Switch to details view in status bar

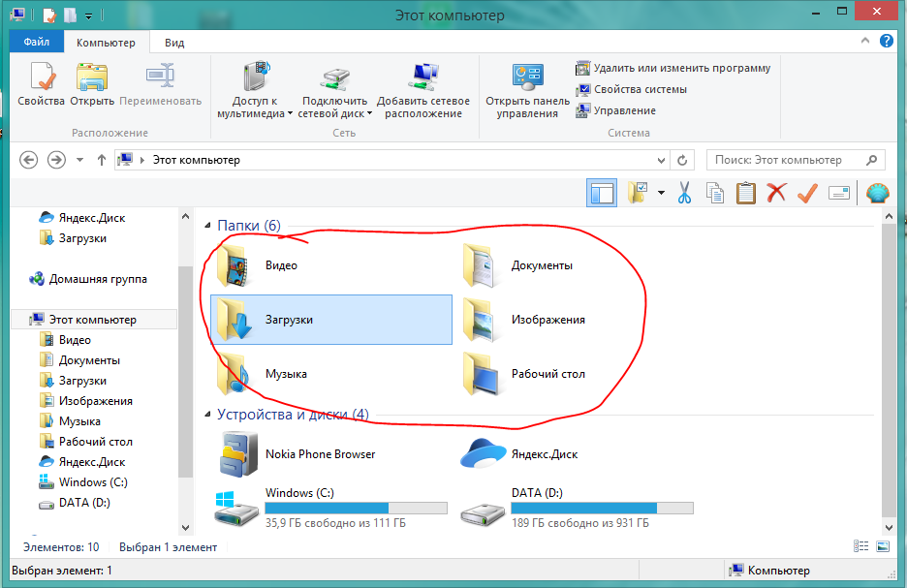861,546
